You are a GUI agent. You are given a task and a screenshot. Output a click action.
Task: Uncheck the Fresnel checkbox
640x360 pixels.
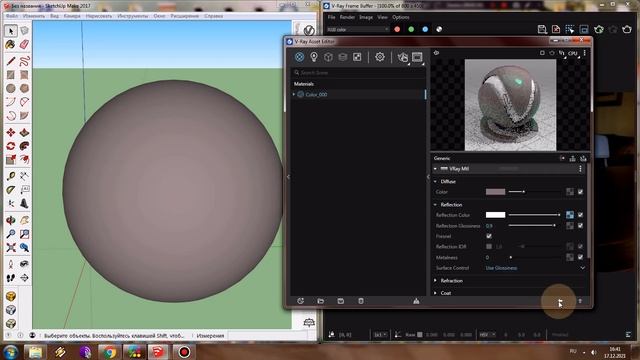489,236
